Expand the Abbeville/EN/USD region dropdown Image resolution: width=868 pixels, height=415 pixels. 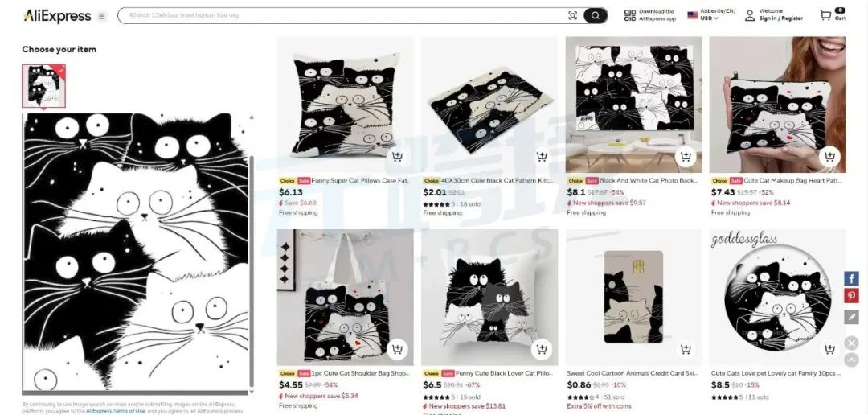tap(711, 15)
